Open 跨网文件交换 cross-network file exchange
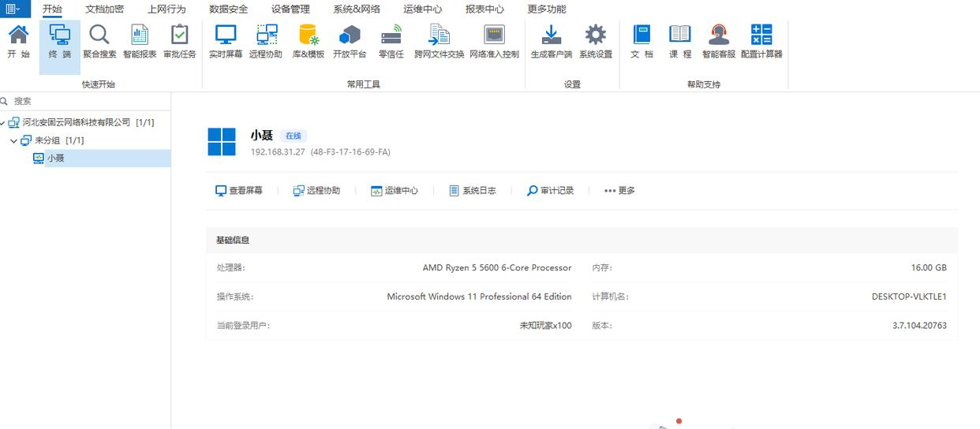 pos(439,41)
